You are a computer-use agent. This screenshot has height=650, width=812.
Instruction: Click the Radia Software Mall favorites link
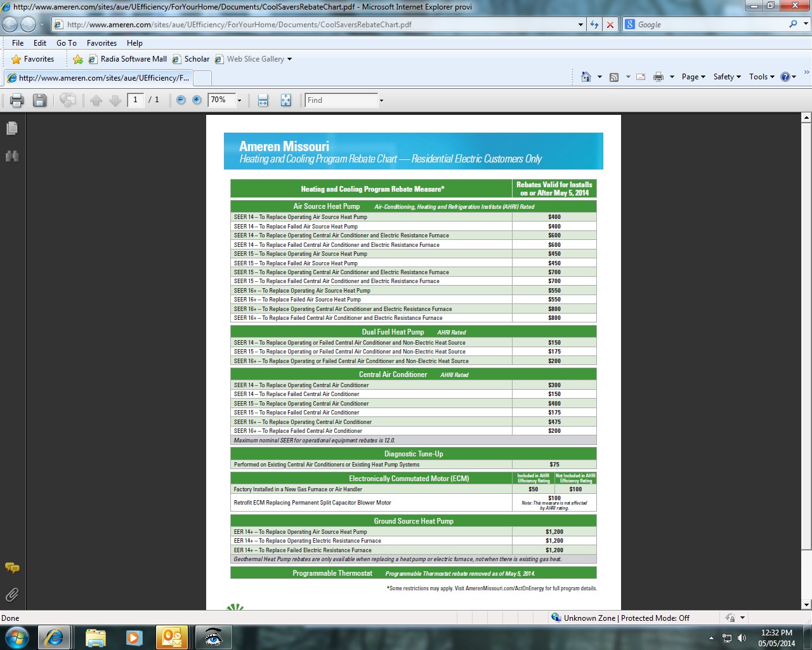point(133,59)
